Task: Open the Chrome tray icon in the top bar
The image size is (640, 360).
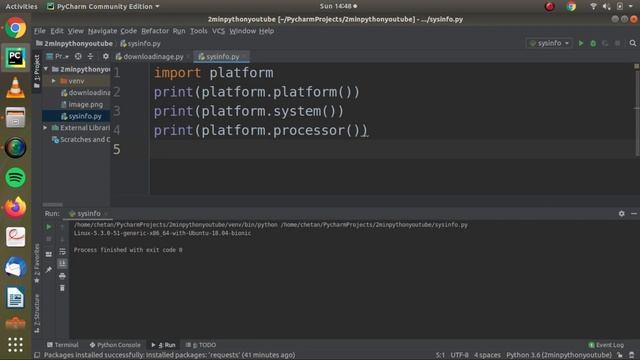Action: point(571,6)
